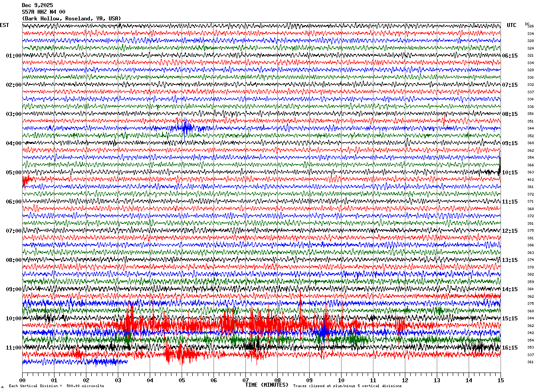Viewport: 536px width, 392px height.
Task: Click minute tick label '05' on time axis
Action: [182, 380]
